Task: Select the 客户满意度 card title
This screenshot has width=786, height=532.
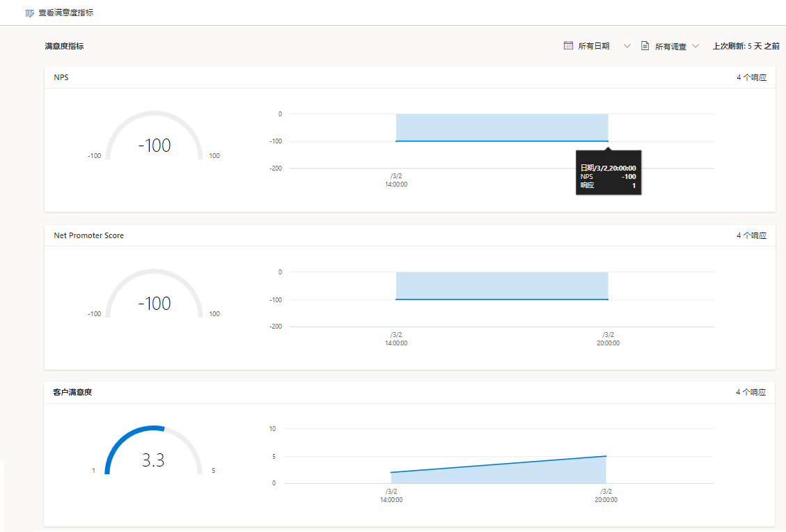Action: tap(72, 392)
